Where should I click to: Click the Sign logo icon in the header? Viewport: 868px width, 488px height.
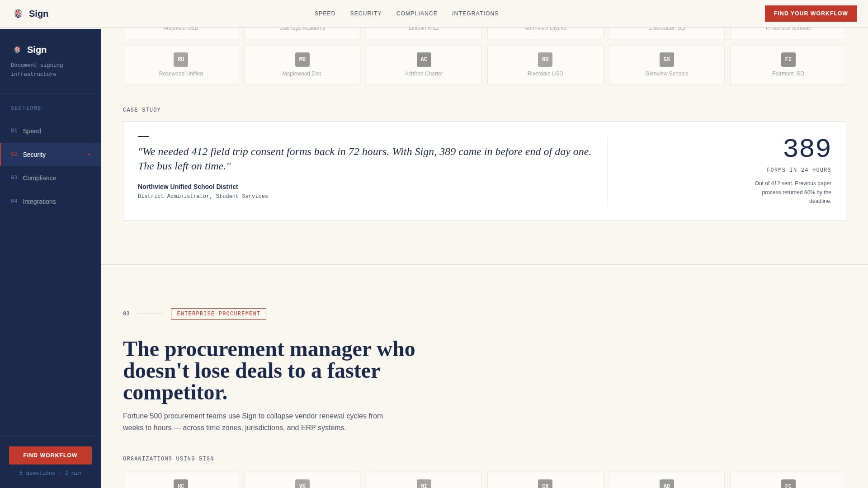click(x=18, y=14)
